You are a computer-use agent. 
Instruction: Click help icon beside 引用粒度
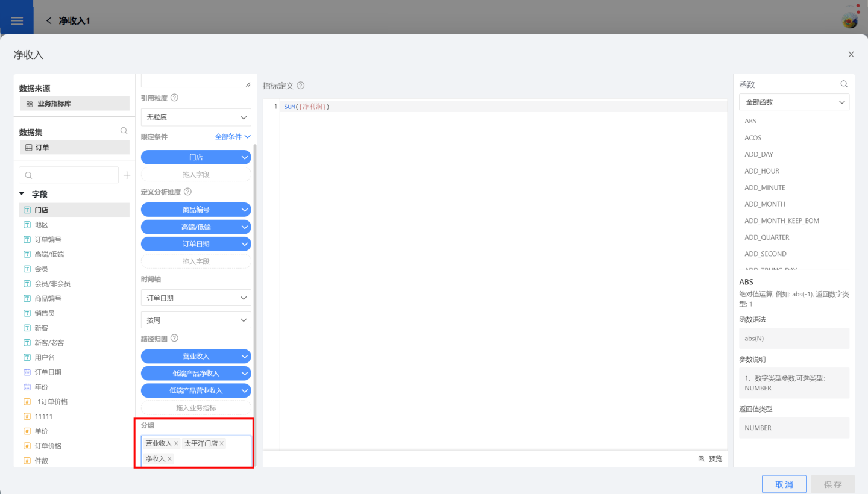click(175, 98)
